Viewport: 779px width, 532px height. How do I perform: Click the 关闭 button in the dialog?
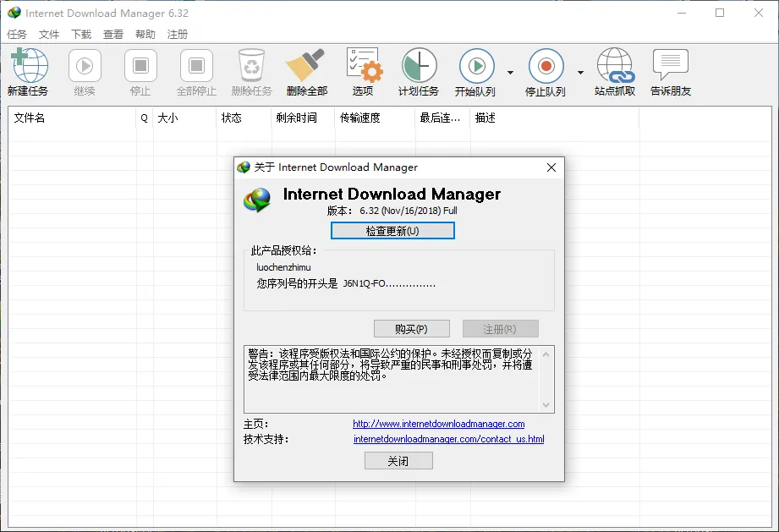[398, 461]
